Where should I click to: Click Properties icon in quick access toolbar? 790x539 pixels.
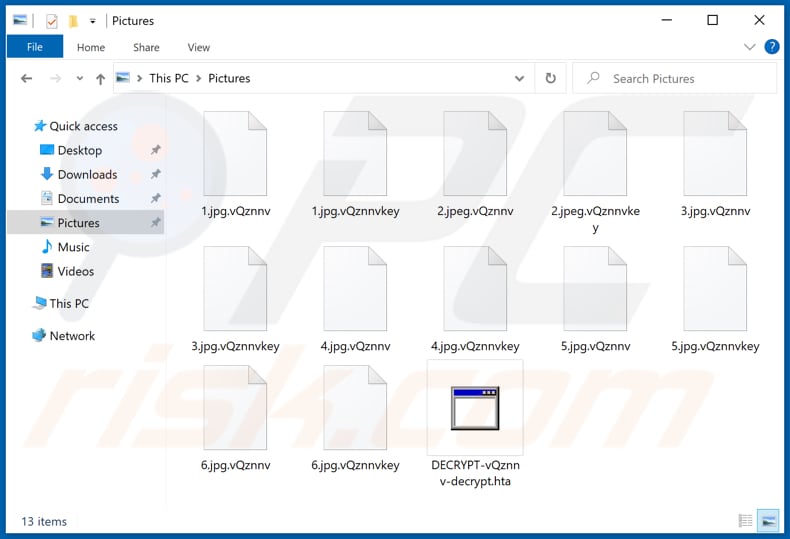tap(52, 20)
